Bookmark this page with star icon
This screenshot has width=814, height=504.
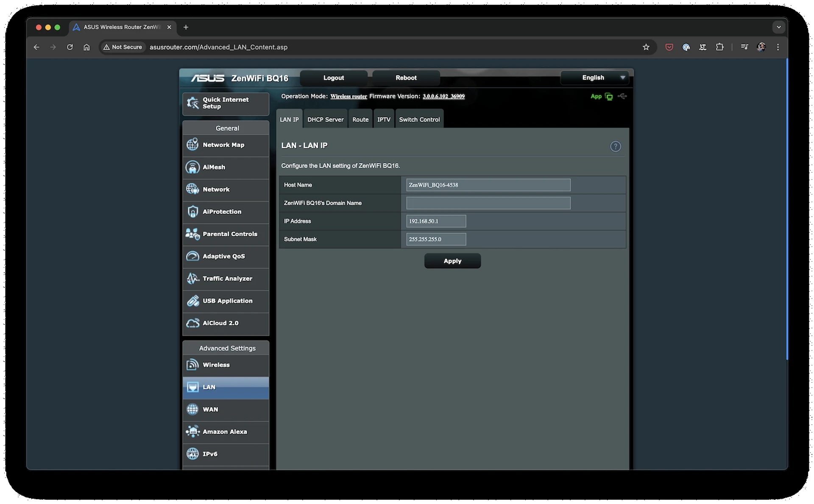tap(646, 47)
